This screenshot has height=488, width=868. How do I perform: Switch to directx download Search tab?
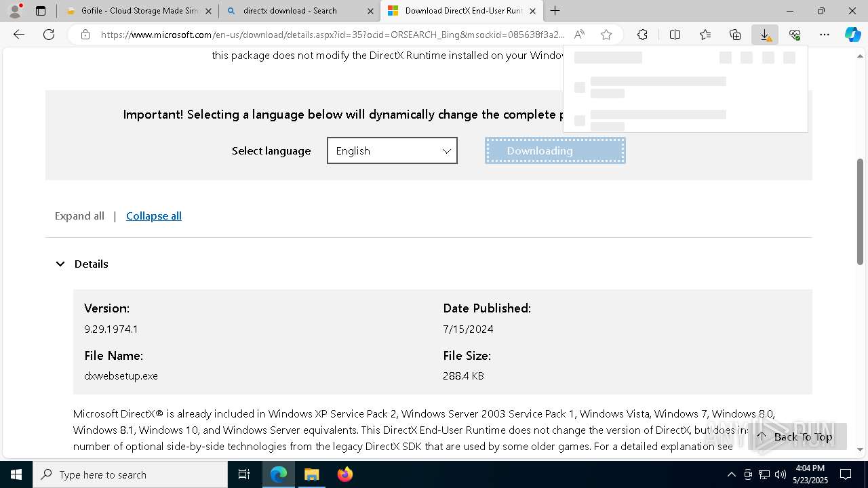(x=300, y=11)
